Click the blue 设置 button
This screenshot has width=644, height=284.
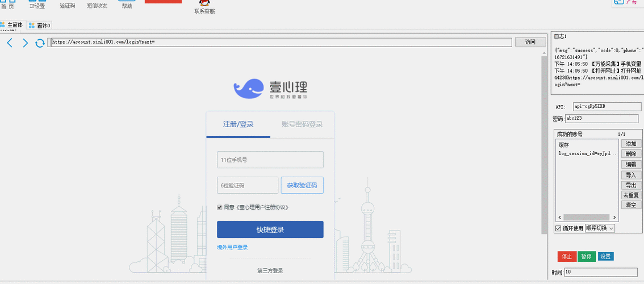(606, 257)
